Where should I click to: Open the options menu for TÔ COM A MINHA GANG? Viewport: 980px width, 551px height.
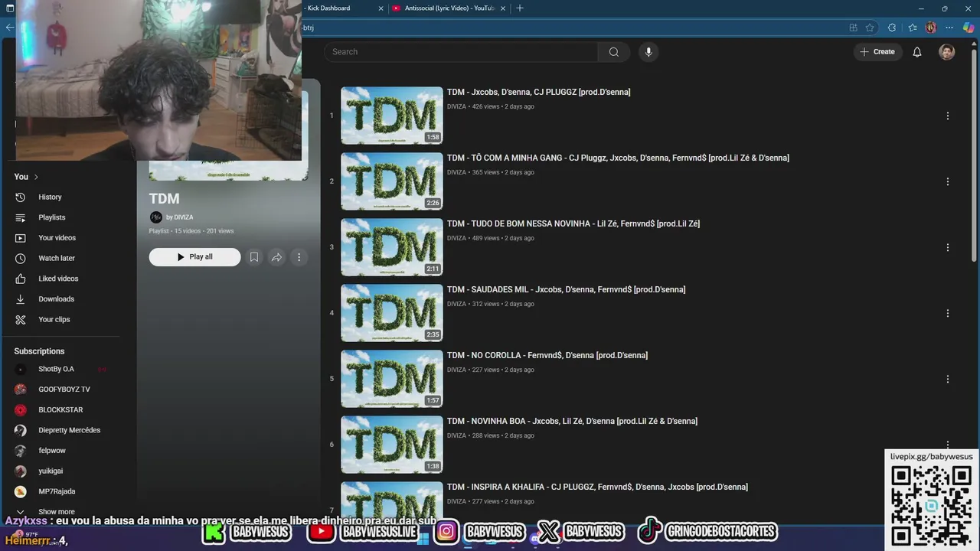pyautogui.click(x=947, y=181)
